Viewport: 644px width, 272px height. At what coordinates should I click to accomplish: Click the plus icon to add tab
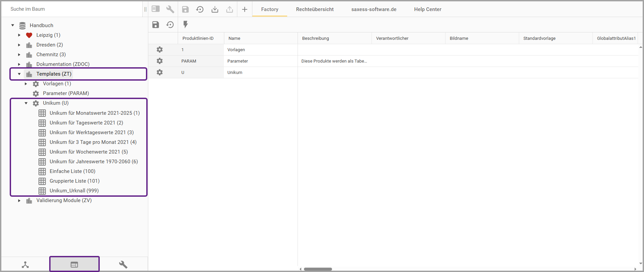[x=245, y=9]
